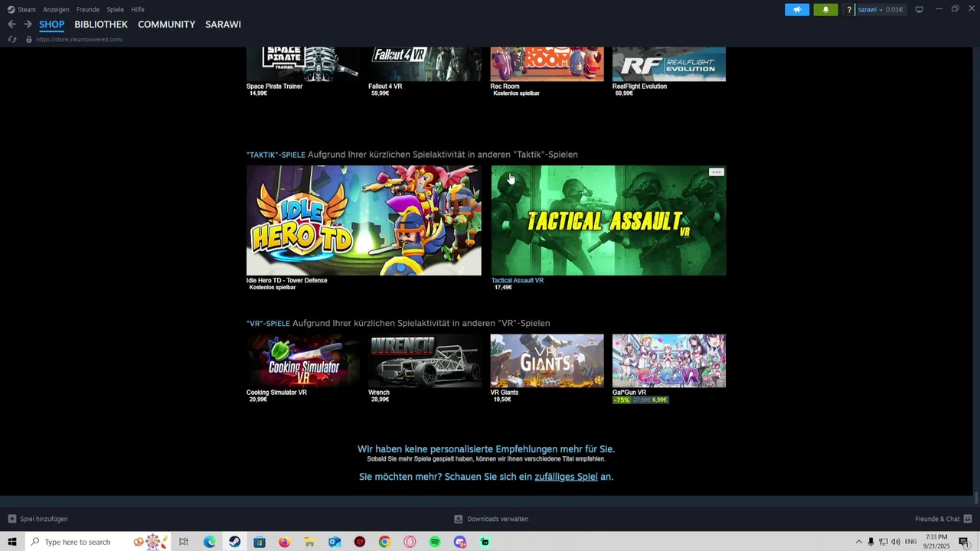Open RealFlight Evolution thumbnail
Screen dimensions: 980x551
coord(669,64)
